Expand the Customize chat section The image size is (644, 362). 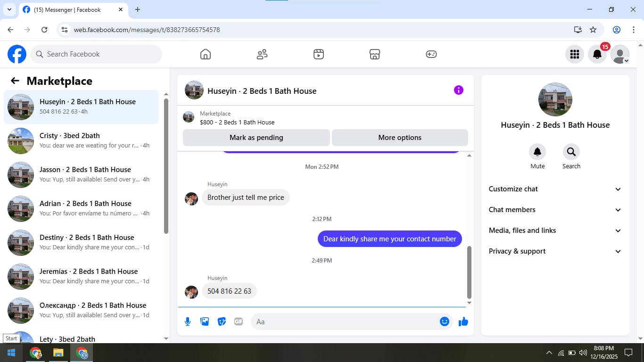point(555,189)
